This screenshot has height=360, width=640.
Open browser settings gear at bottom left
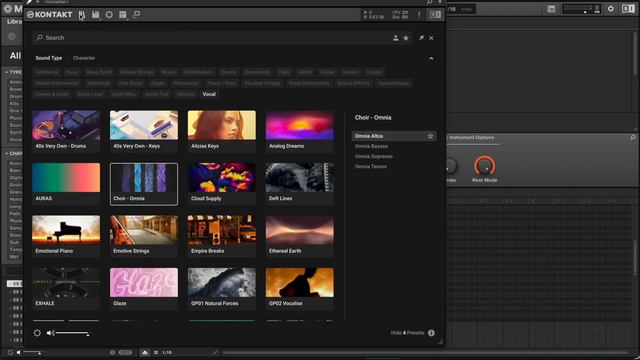tap(37, 333)
